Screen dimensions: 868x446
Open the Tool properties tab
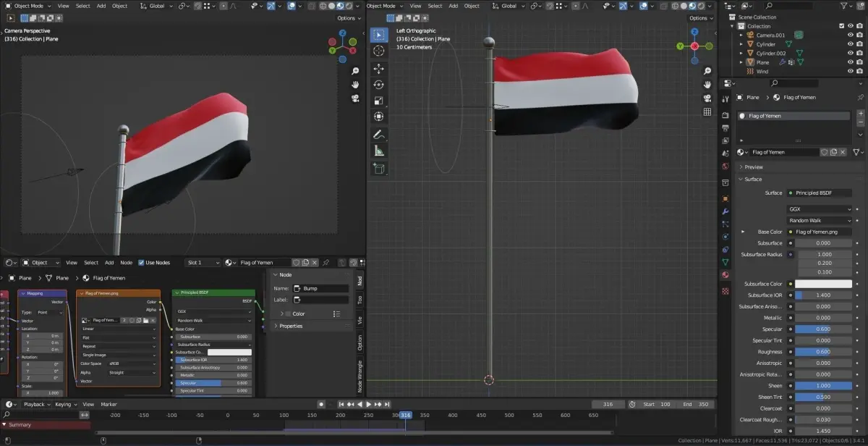726,100
